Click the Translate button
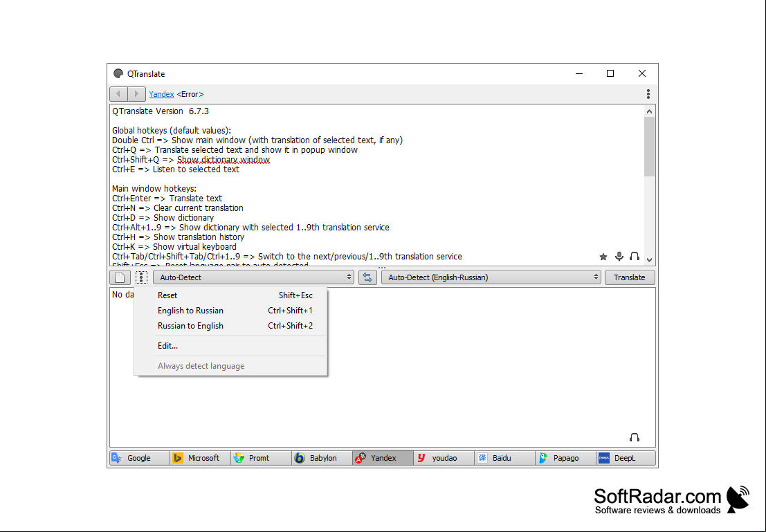This screenshot has height=532, width=766. tap(630, 277)
